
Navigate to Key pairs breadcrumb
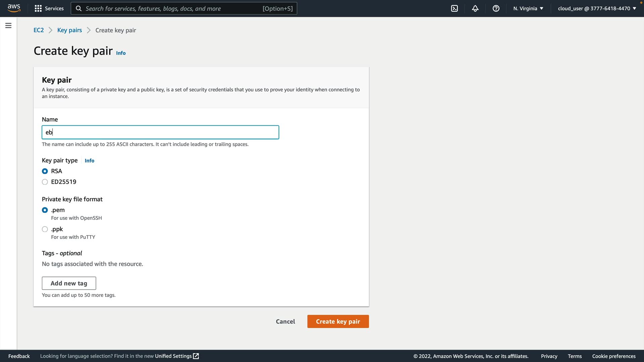[x=69, y=30]
